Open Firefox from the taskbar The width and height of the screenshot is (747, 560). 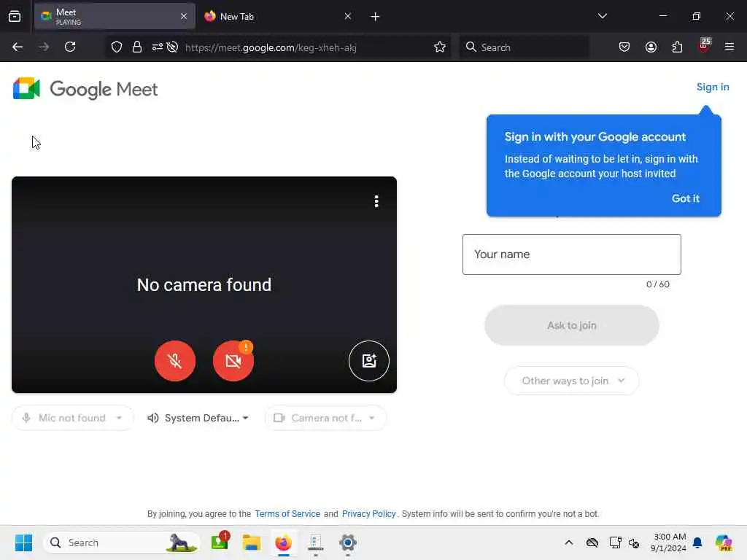point(283,542)
